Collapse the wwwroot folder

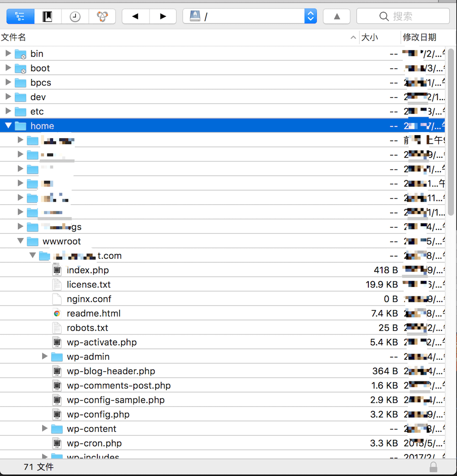click(21, 241)
